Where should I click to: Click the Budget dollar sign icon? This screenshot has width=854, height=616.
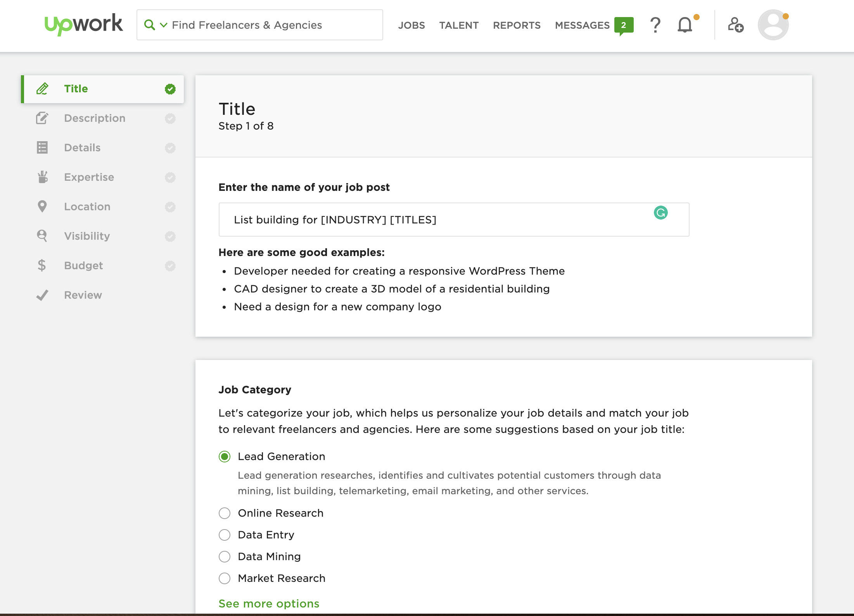pos(42,265)
